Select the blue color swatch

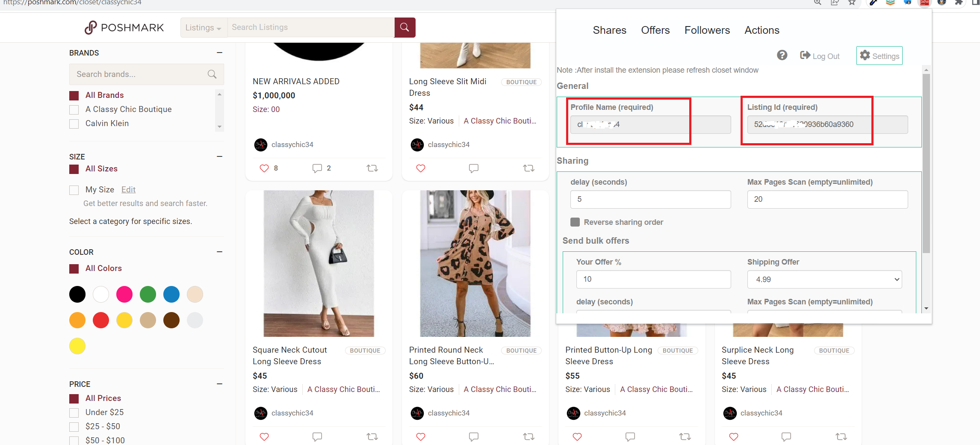coord(171,295)
